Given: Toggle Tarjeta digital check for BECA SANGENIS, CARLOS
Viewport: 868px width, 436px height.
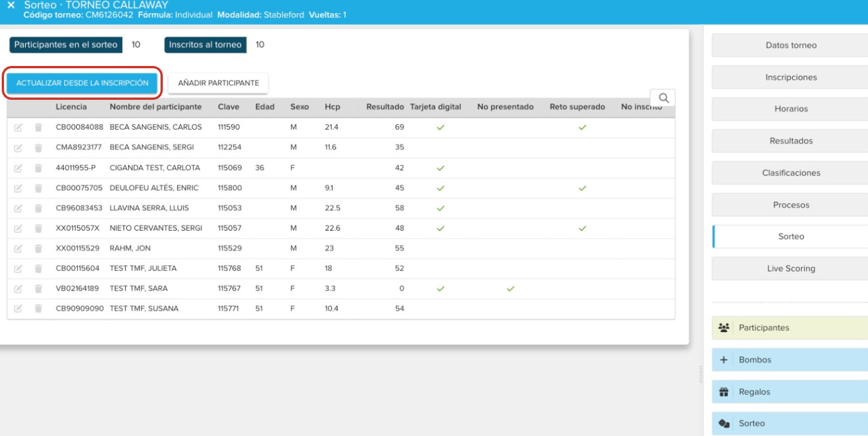Looking at the screenshot, I should coord(440,127).
